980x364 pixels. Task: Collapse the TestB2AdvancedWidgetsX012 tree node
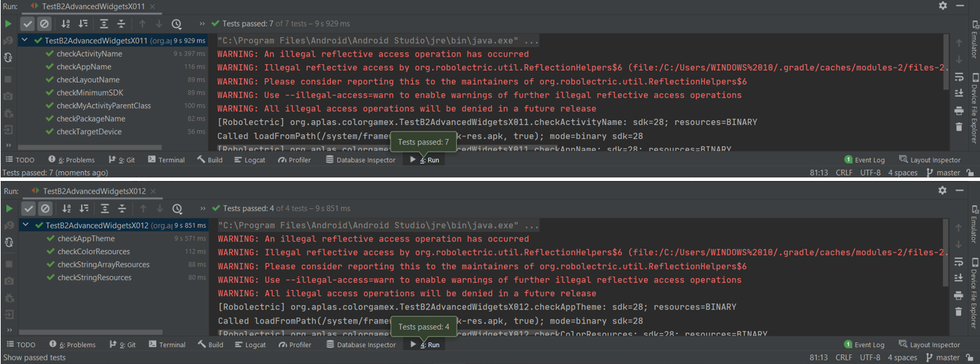(25, 226)
